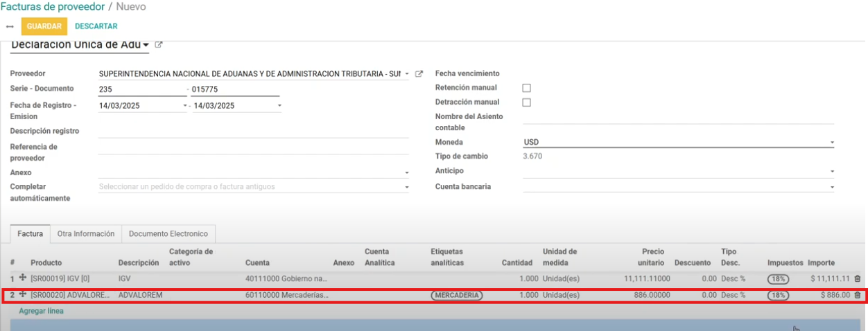Image resolution: width=868 pixels, height=331 pixels.
Task: Click the 18% tax tag on ADVALOREM line
Action: click(x=778, y=295)
